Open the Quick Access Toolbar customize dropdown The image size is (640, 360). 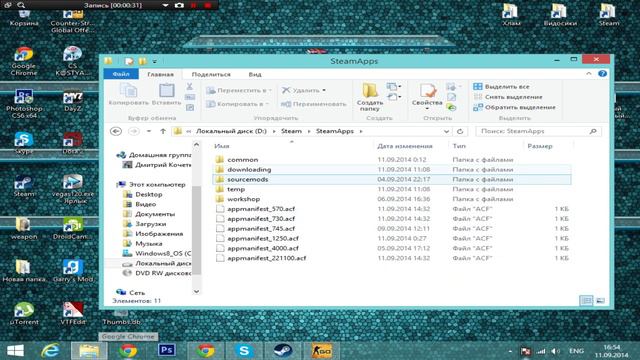(154, 62)
